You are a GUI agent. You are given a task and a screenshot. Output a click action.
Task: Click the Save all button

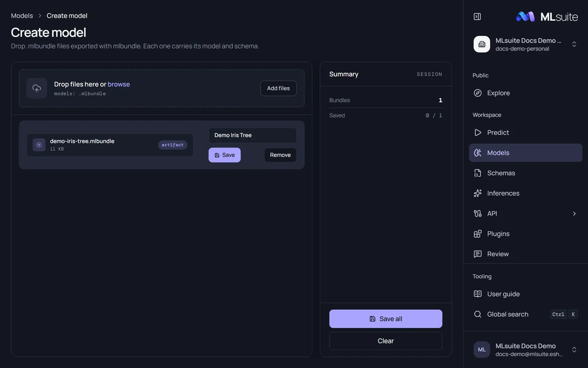[385, 319]
